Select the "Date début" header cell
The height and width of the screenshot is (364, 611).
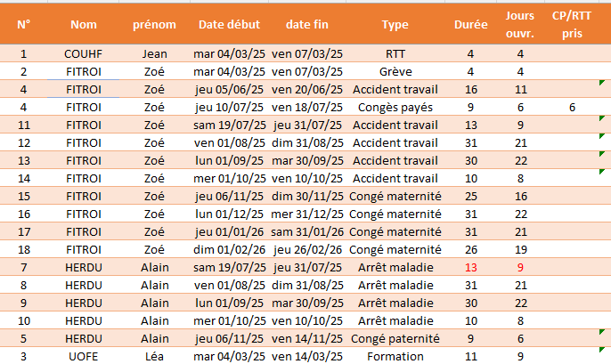point(229,24)
